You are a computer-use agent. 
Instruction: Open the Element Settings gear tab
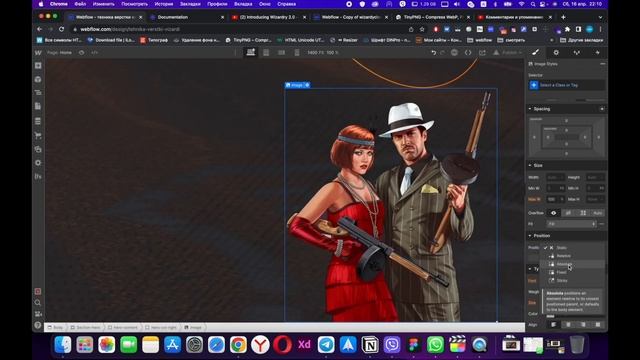click(556, 52)
